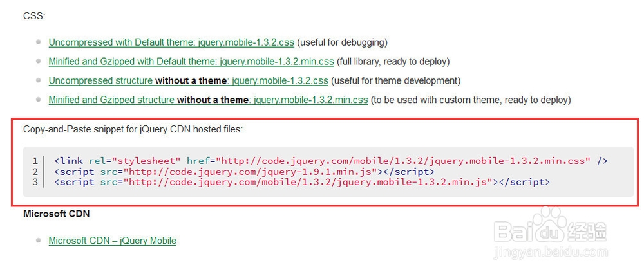
Task: Open Minified and Gzipped with Default theme link
Action: [191, 62]
